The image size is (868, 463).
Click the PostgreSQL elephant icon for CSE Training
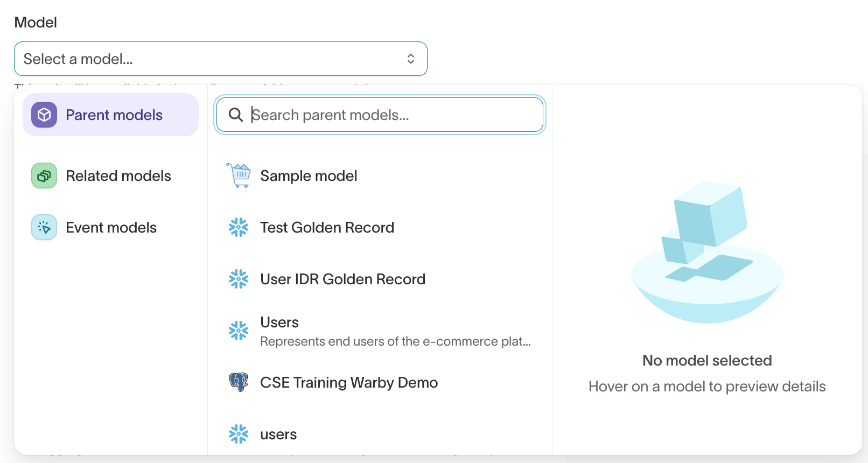click(x=239, y=382)
